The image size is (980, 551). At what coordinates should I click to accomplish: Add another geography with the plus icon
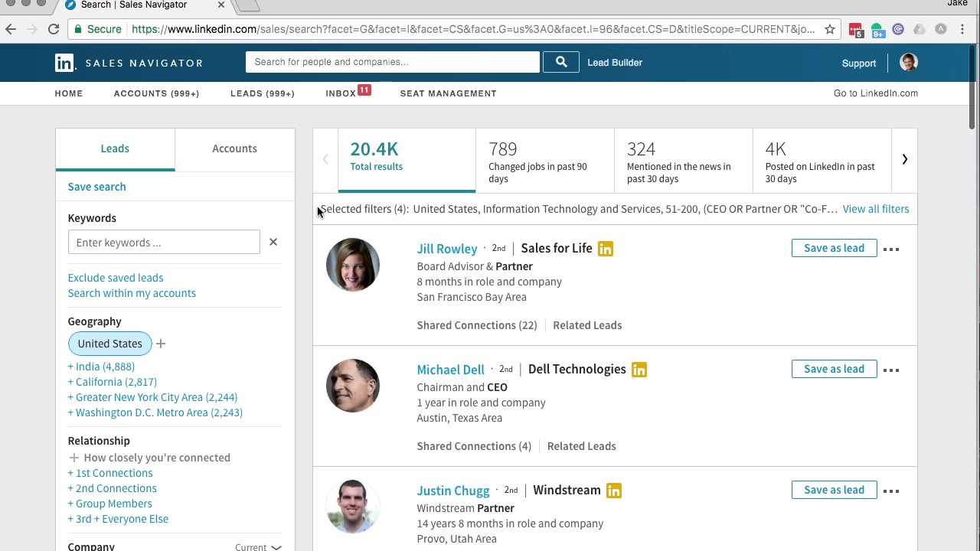[161, 344]
